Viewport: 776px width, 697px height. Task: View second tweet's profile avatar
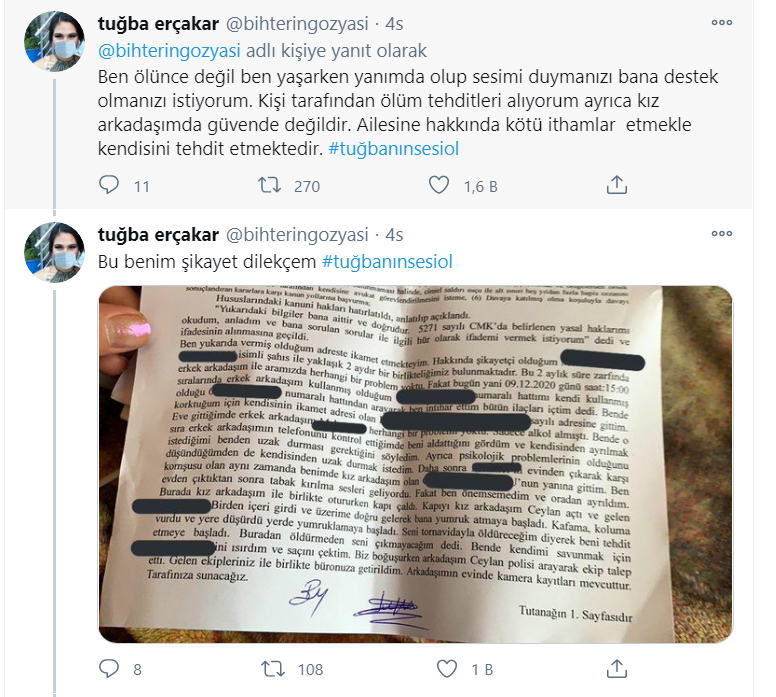point(54,252)
